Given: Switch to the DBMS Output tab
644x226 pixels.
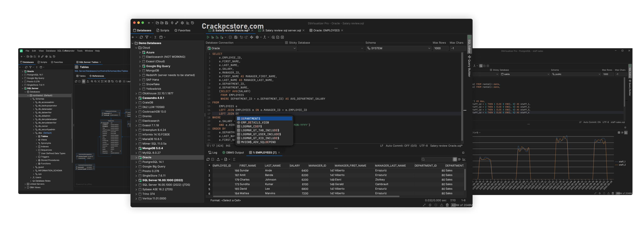Looking at the screenshot, I should [233, 153].
